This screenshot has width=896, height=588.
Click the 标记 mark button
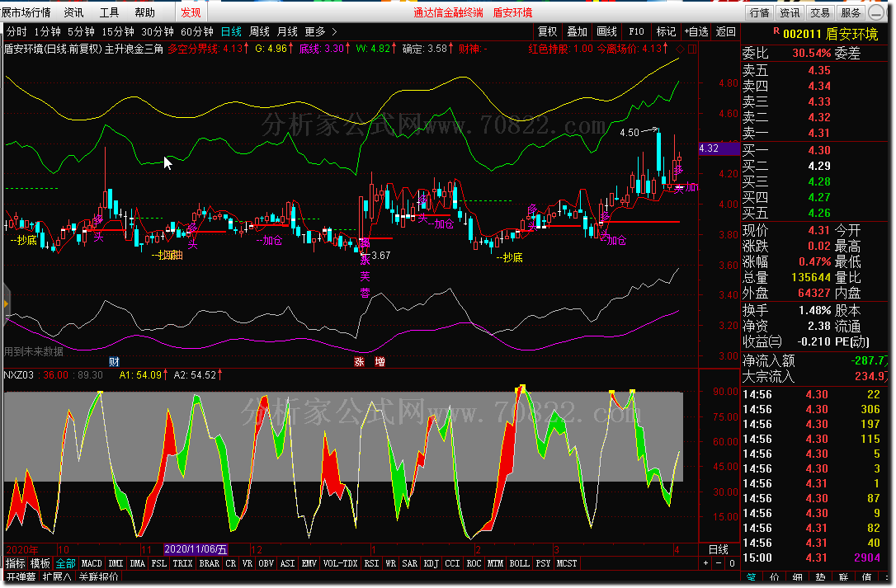(x=667, y=31)
